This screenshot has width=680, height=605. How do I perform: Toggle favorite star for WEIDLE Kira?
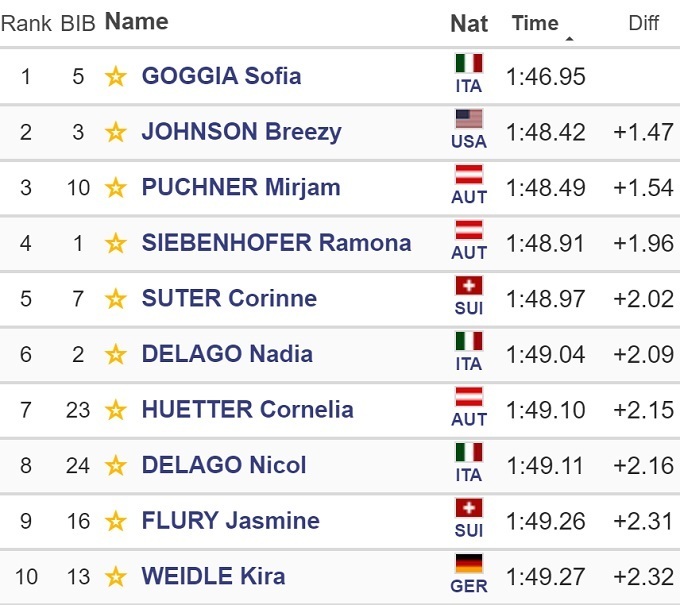pyautogui.click(x=116, y=577)
